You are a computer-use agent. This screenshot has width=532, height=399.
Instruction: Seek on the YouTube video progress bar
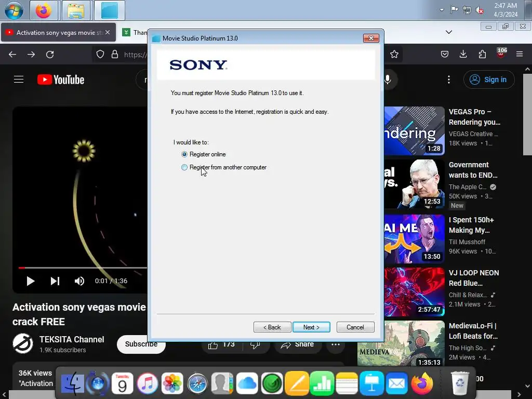click(x=83, y=268)
